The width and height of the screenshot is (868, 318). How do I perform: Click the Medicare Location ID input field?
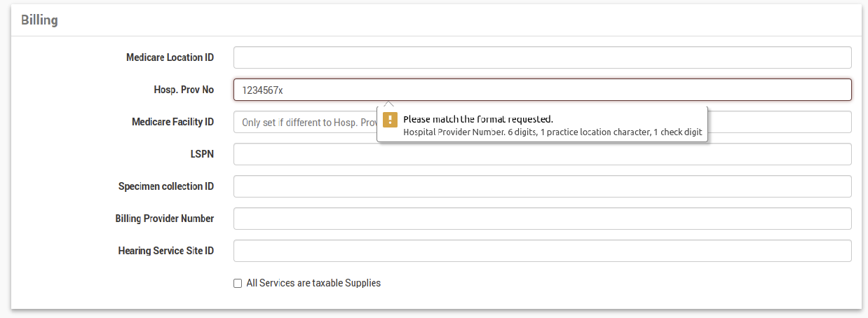tap(542, 57)
